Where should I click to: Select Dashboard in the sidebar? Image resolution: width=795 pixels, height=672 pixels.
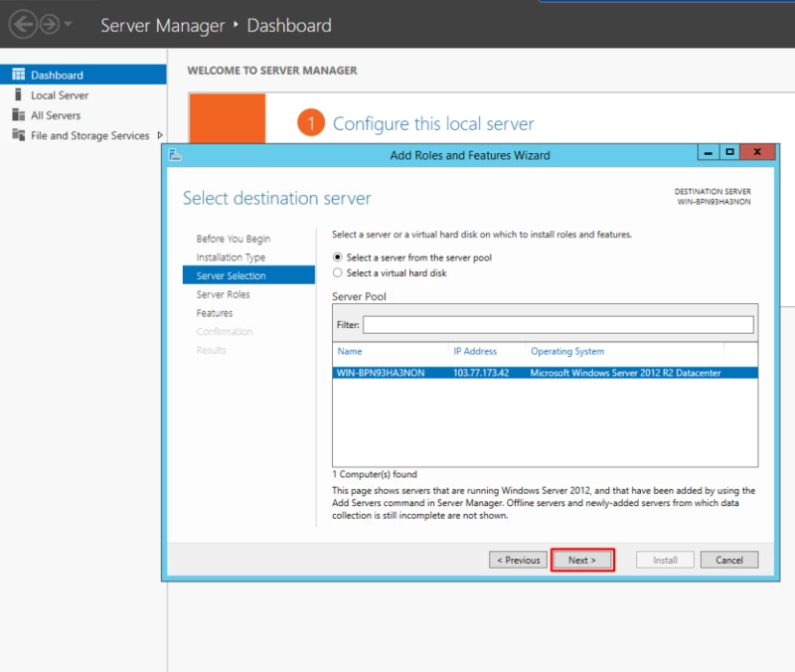[83, 75]
